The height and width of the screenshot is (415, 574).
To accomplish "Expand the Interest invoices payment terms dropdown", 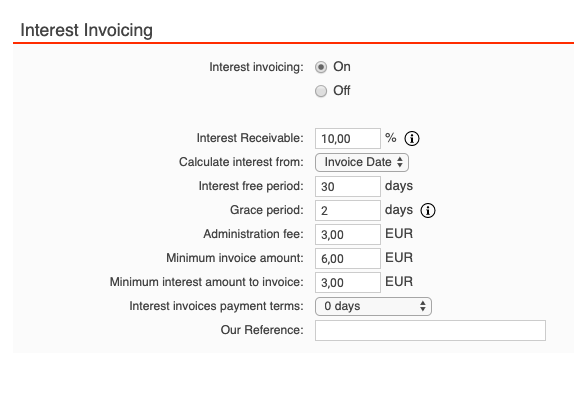I will [x=373, y=306].
